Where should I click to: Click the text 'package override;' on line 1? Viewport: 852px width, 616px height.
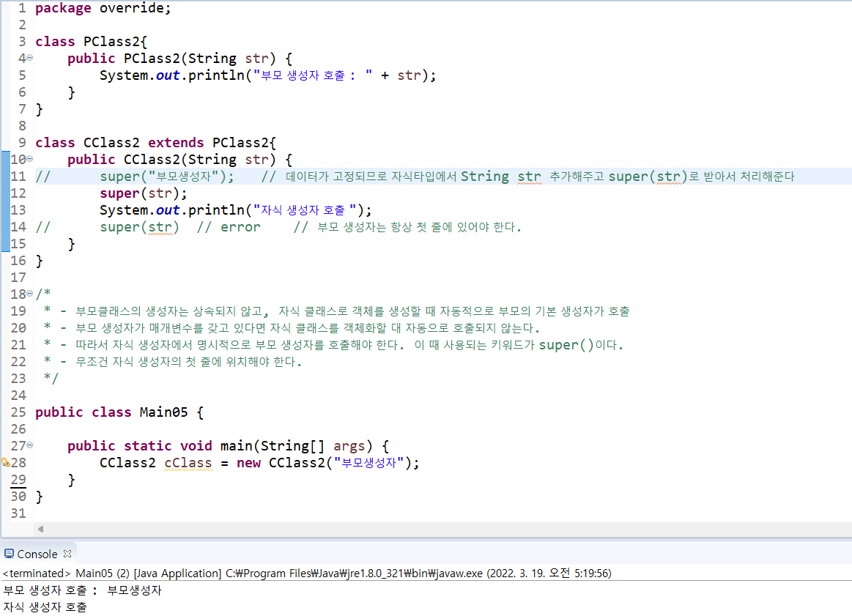click(x=103, y=8)
